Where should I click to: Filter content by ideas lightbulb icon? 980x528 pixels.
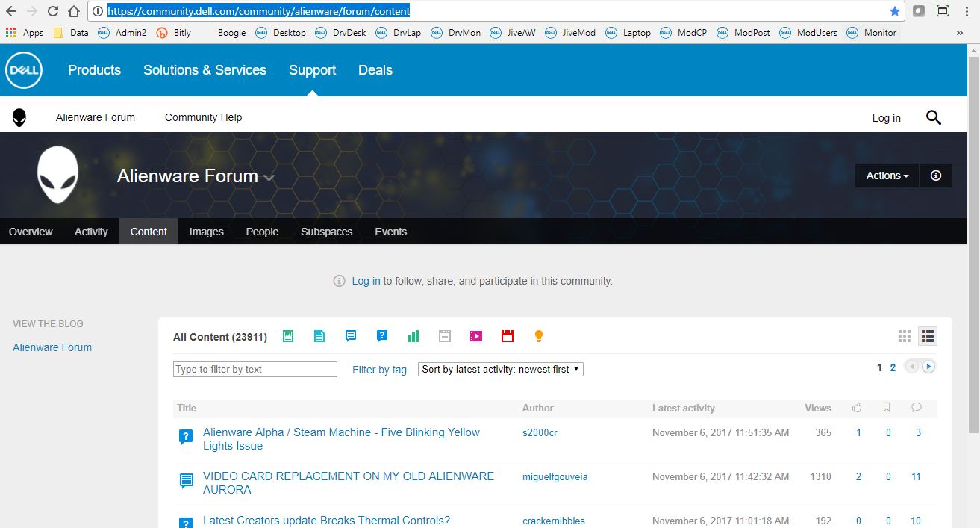[x=539, y=336]
